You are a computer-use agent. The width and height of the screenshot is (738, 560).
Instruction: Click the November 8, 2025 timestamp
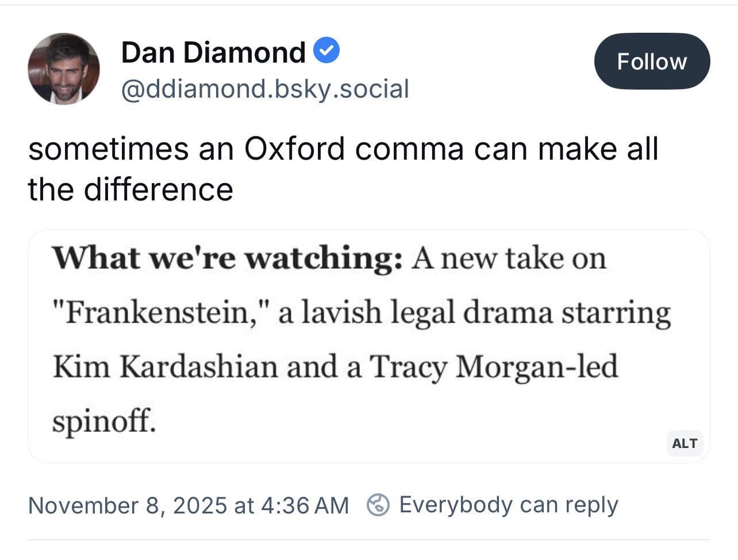tap(189, 505)
